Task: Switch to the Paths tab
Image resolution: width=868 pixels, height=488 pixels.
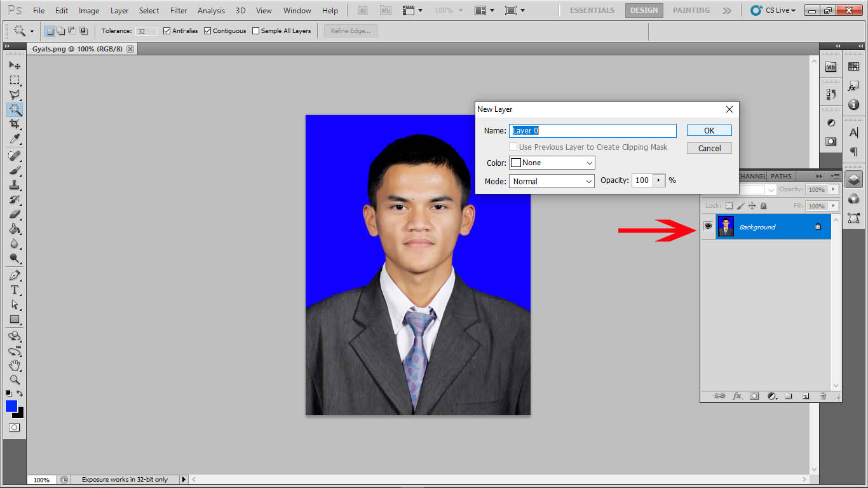Action: (782, 176)
